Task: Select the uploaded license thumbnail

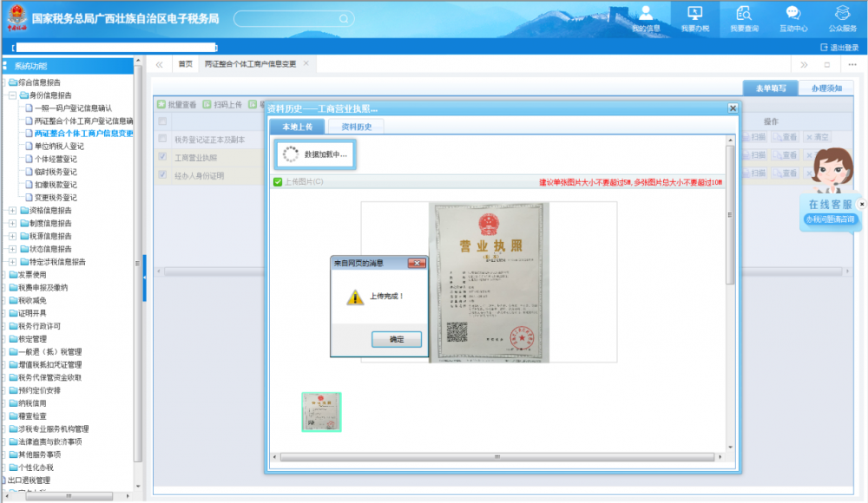Action: pos(321,412)
